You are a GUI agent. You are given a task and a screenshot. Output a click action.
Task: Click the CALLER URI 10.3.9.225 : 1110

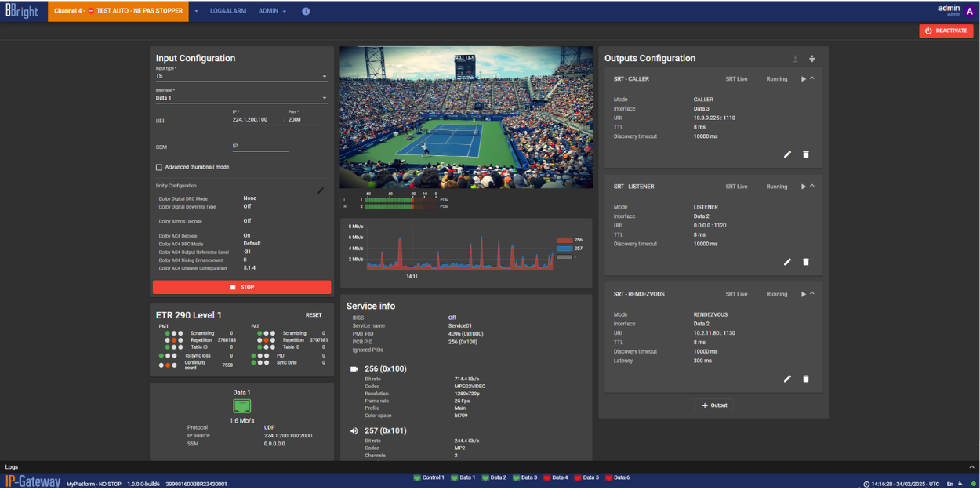(713, 118)
